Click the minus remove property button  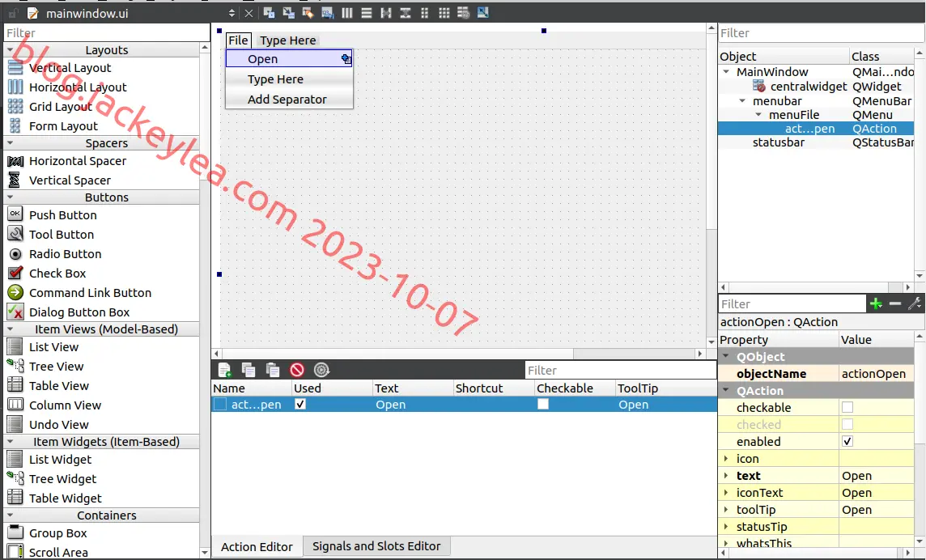pos(895,303)
